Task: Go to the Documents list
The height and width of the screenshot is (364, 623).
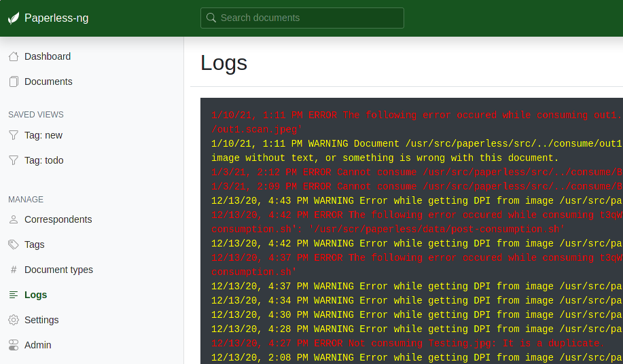Action: click(x=48, y=81)
